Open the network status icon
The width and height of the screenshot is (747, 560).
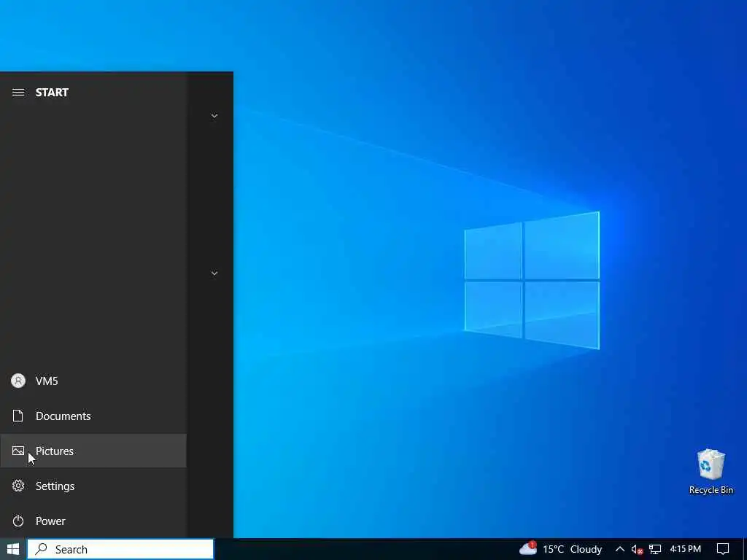(x=655, y=549)
